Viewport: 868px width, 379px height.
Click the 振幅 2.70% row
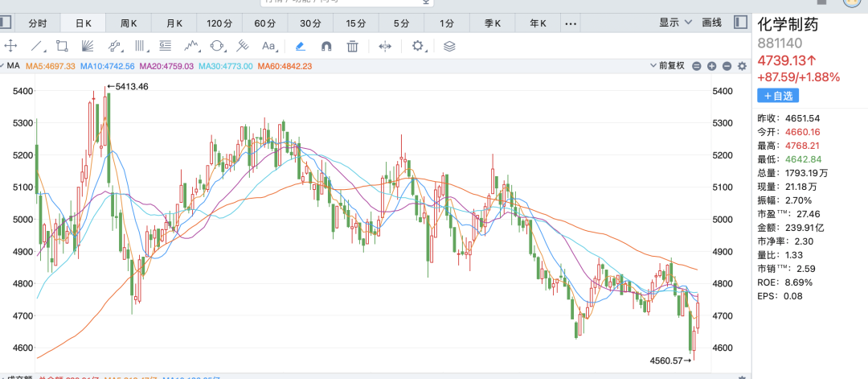(784, 200)
